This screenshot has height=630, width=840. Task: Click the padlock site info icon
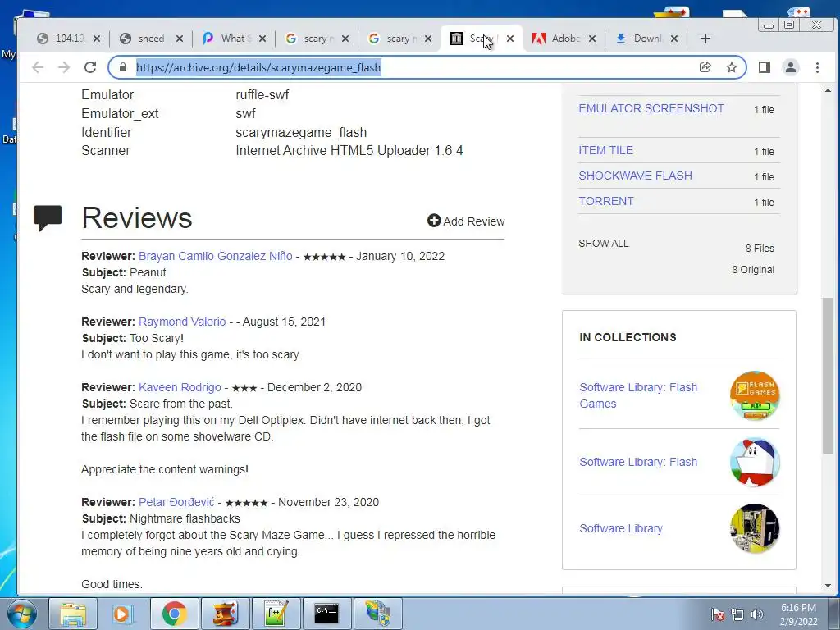pyautogui.click(x=123, y=67)
